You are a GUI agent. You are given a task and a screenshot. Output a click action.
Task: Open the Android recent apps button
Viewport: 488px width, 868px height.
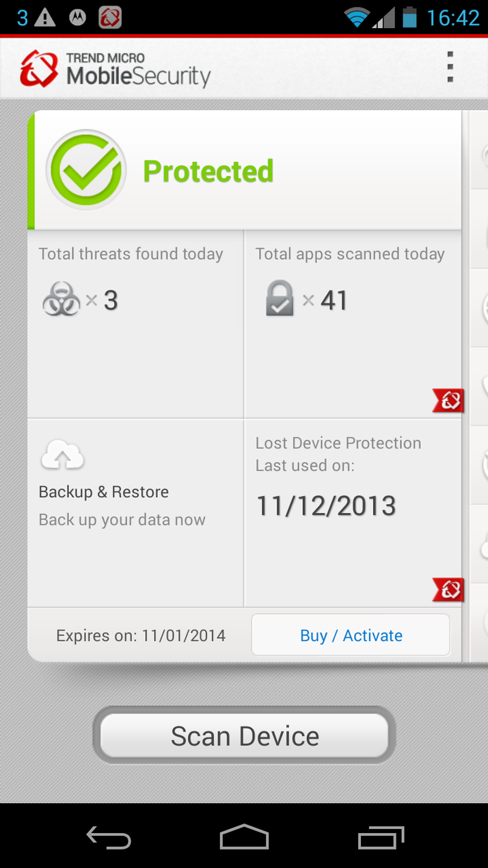[381, 837]
